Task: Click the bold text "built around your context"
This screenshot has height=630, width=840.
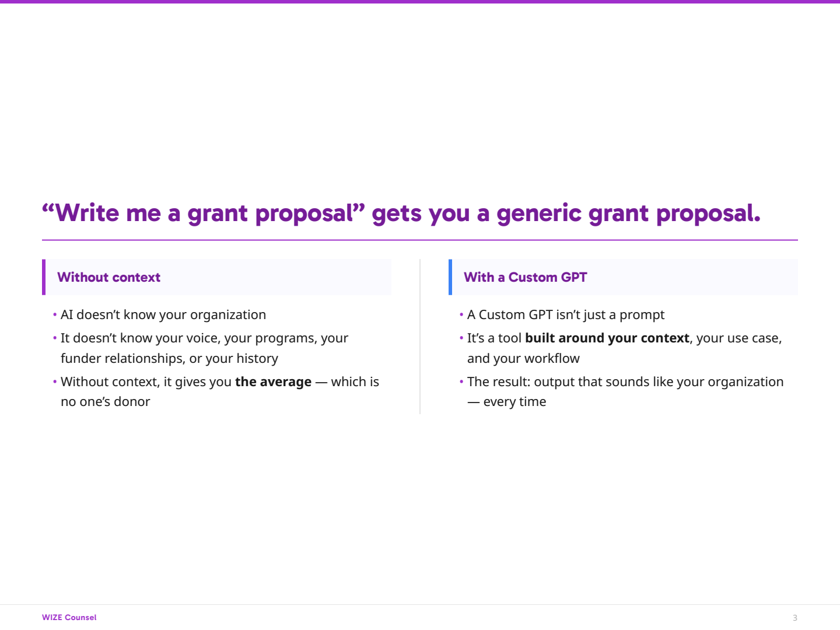Action: coord(607,338)
